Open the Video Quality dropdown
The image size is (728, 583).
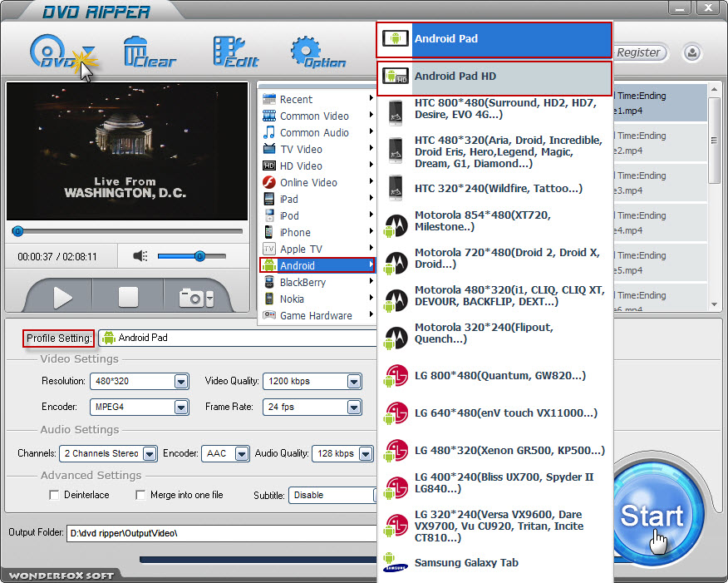pyautogui.click(x=312, y=382)
